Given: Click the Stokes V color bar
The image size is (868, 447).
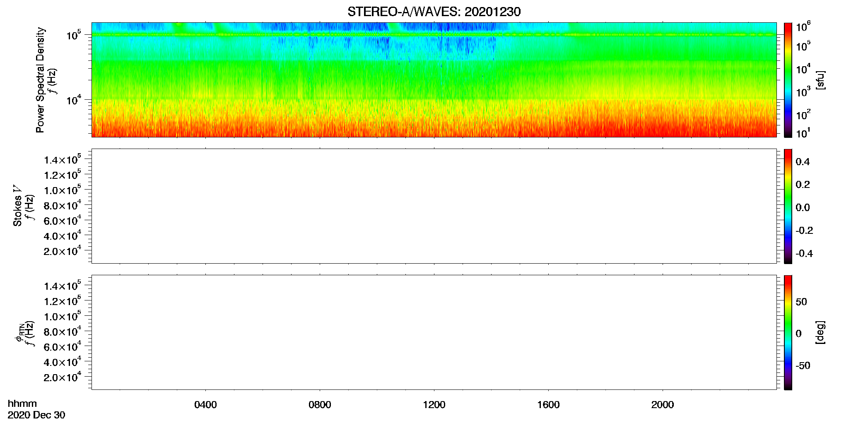Looking at the screenshot, I should tap(788, 206).
